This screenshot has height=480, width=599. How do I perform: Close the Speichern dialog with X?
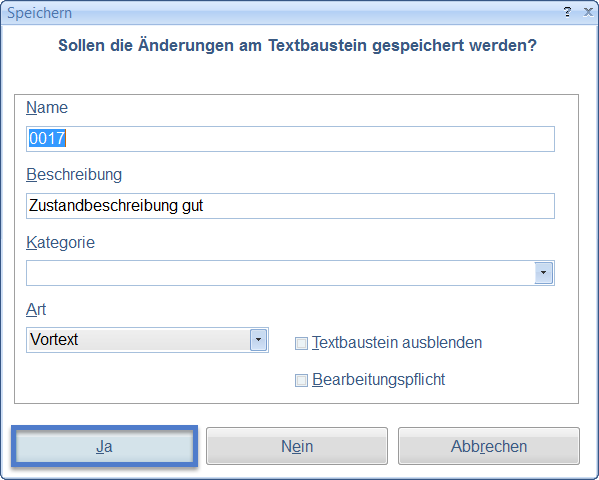[x=588, y=12]
